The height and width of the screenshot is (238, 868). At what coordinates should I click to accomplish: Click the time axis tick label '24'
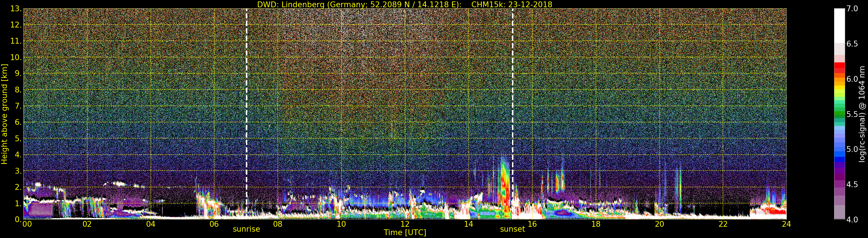click(786, 224)
